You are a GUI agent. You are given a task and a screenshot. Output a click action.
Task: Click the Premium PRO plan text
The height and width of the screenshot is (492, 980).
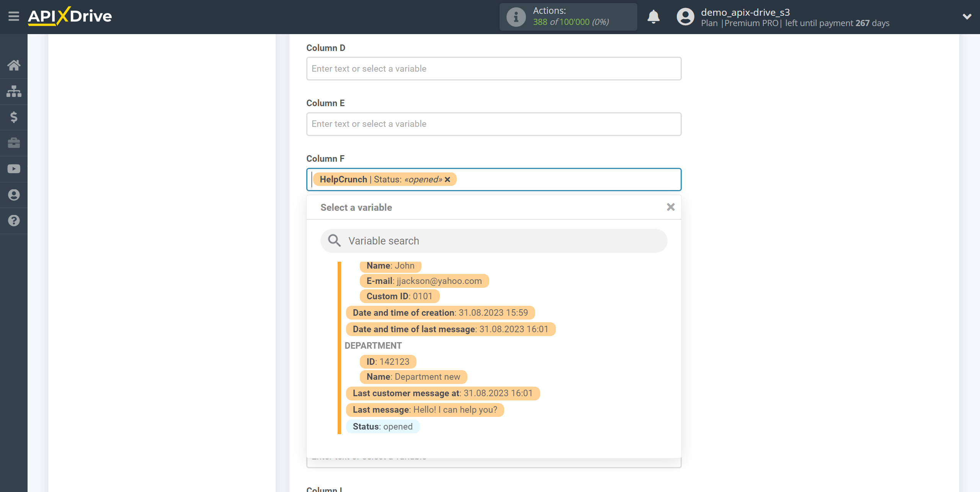coord(751,23)
